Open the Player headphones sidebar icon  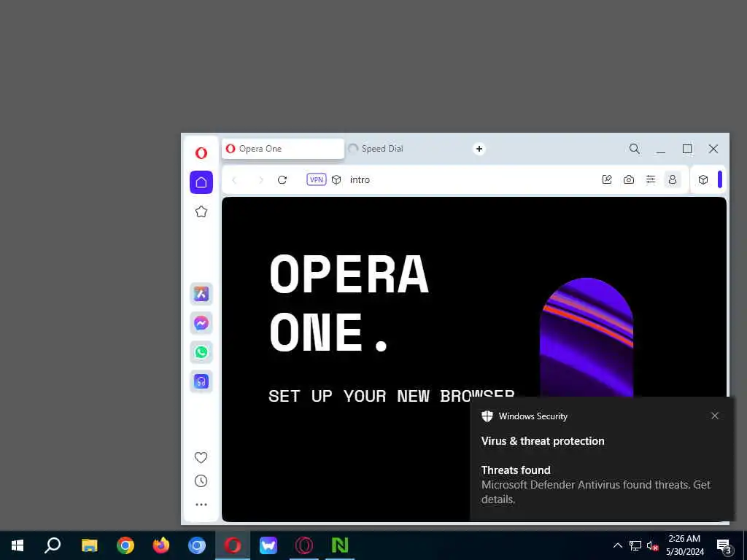pyautogui.click(x=201, y=381)
